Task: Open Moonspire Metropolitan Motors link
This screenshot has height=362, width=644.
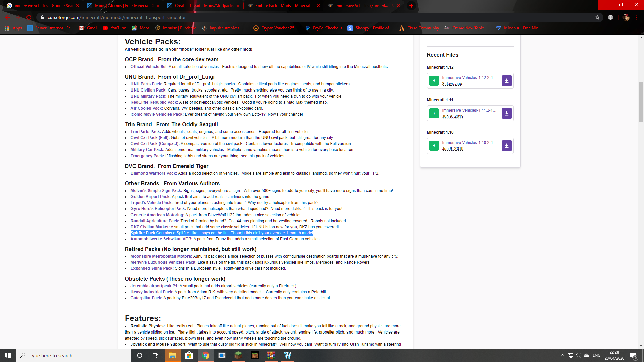Action: [161, 256]
